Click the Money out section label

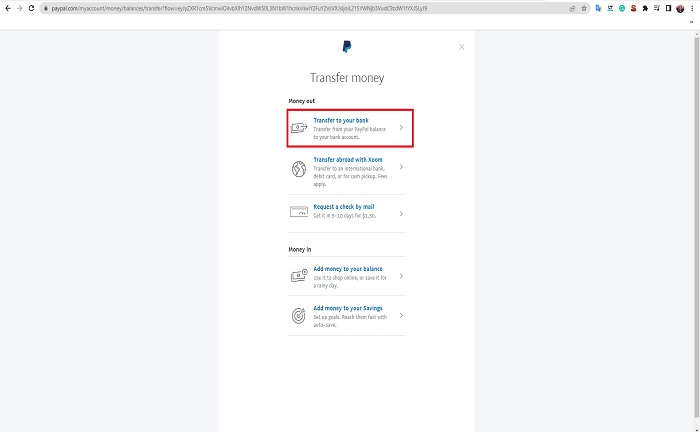(302, 101)
